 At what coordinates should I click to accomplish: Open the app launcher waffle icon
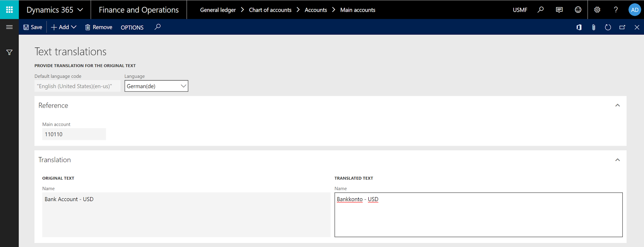tap(9, 10)
